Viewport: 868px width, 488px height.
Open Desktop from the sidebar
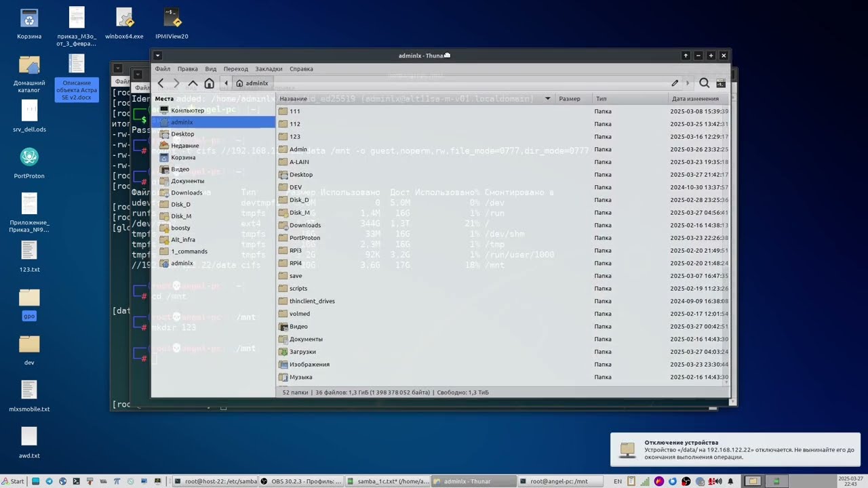pos(213,134)
